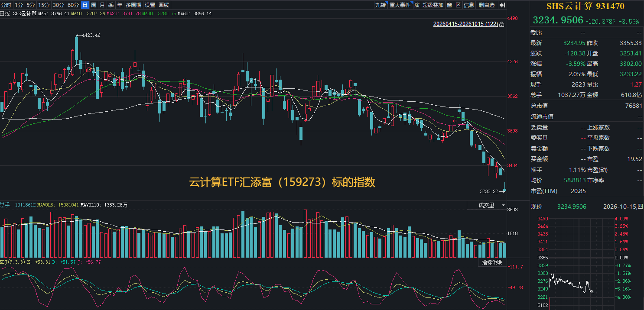Switch to 年 yearly K-line period
The height and width of the screenshot is (310, 644).
[x=119, y=5]
